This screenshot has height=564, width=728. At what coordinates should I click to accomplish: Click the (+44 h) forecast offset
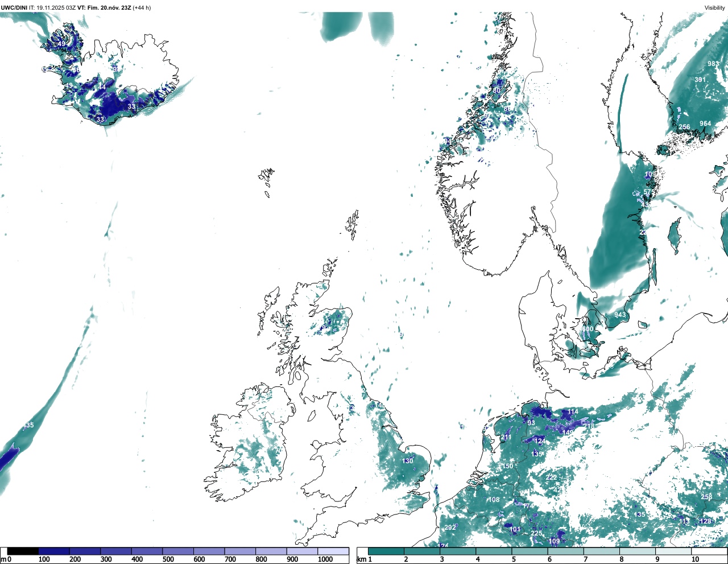[142, 8]
